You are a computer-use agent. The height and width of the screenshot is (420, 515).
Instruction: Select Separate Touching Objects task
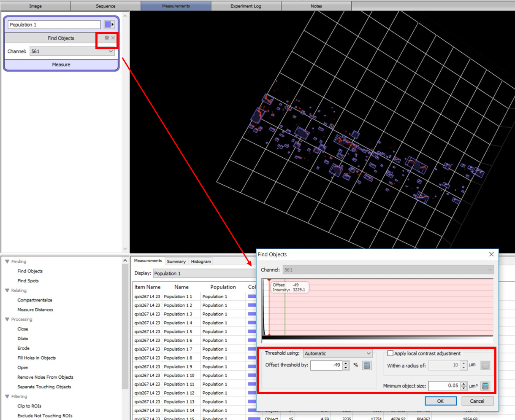44,387
